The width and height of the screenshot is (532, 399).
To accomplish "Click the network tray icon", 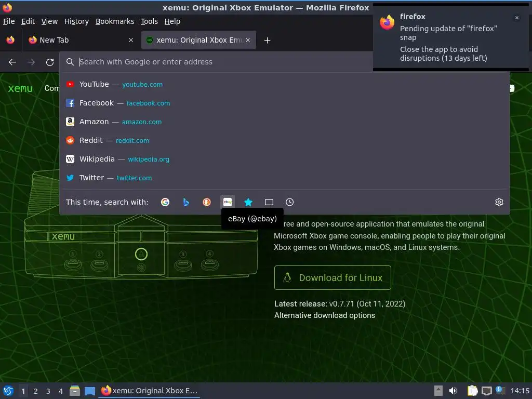I will (486, 391).
